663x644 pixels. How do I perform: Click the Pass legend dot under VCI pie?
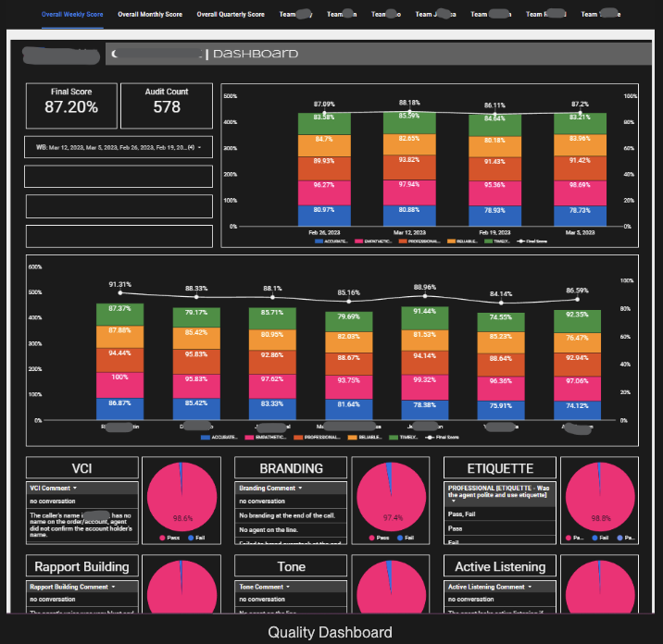(x=162, y=538)
